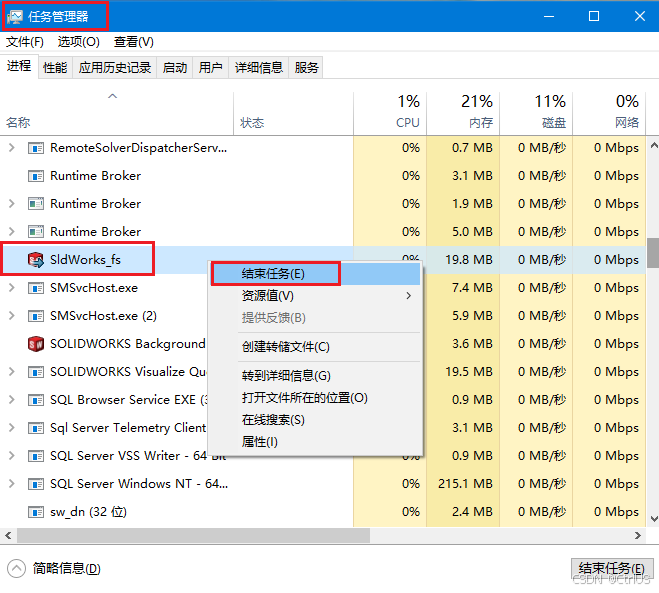
Task: Click the SOLIDWORKS Visualize Queue process icon
Action: (36, 372)
